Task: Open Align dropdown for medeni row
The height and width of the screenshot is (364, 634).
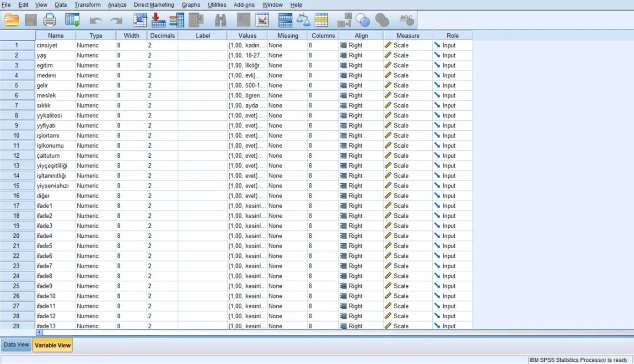Action: click(x=361, y=75)
